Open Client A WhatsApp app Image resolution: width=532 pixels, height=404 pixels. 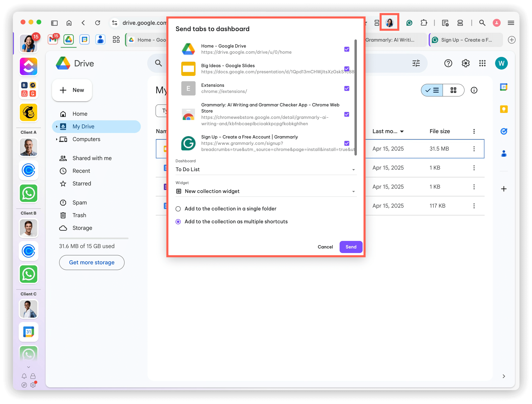28,193
